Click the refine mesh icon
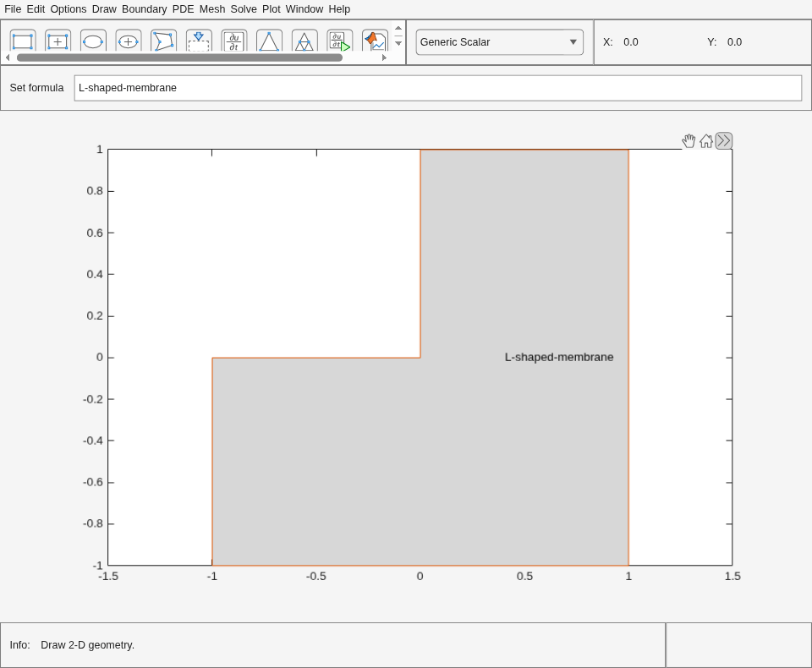 304,41
